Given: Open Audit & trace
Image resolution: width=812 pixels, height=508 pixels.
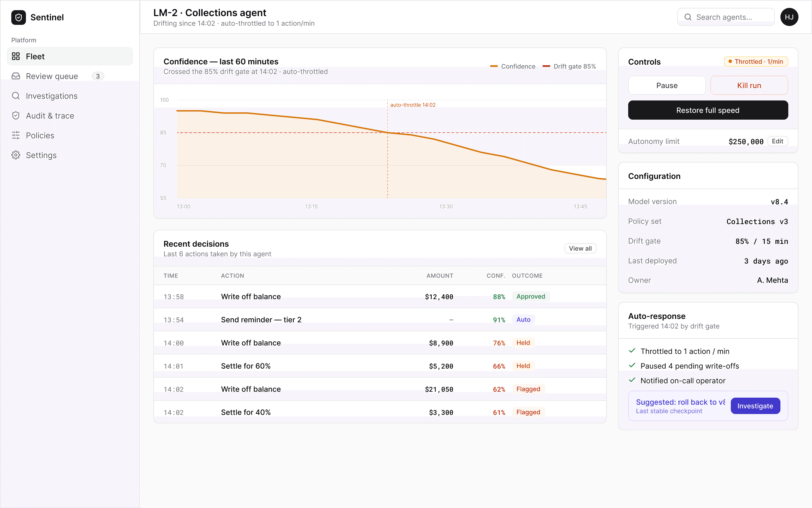Looking at the screenshot, I should 70,116.
